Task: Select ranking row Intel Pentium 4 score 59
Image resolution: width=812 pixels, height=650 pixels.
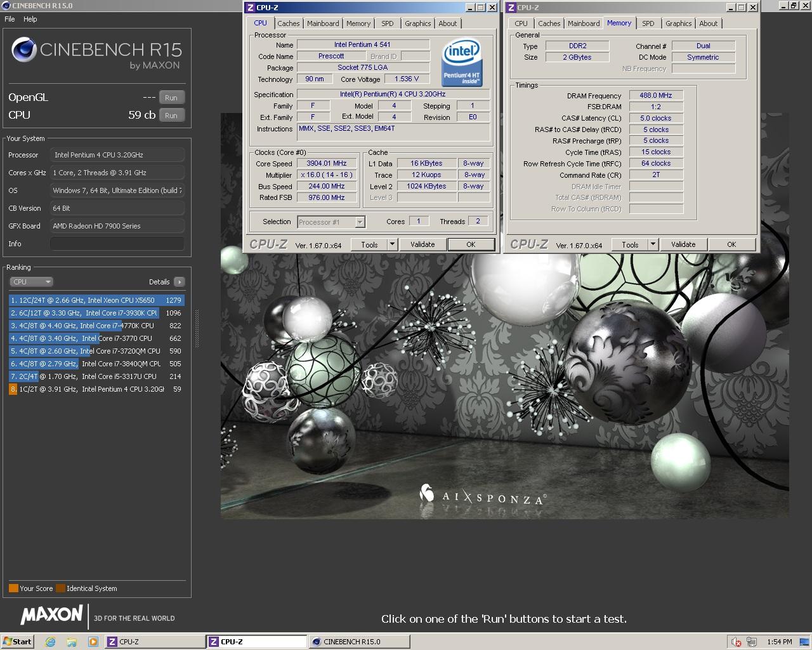Action: (x=96, y=389)
